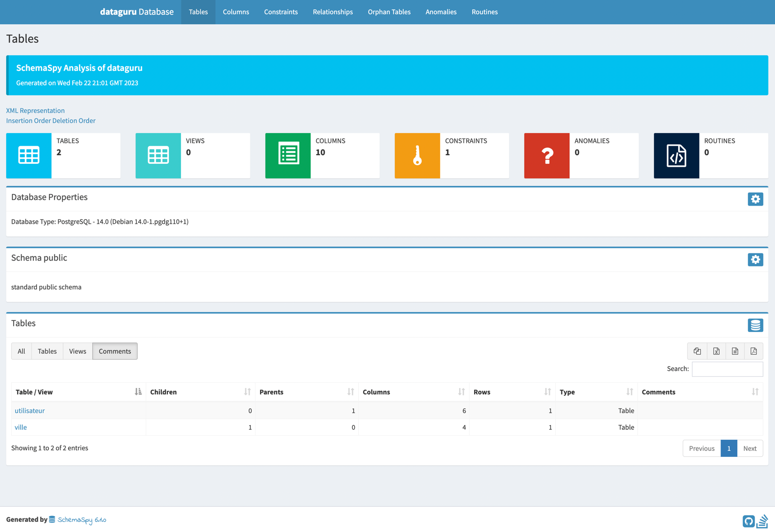Click the Type cell in the utilisateur row
The width and height of the screenshot is (775, 532).
[x=597, y=411]
